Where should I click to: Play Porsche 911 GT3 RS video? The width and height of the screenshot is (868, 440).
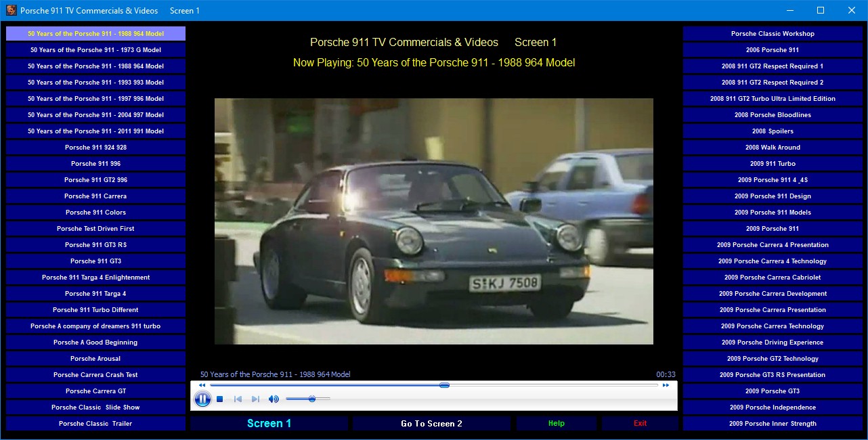pos(95,245)
